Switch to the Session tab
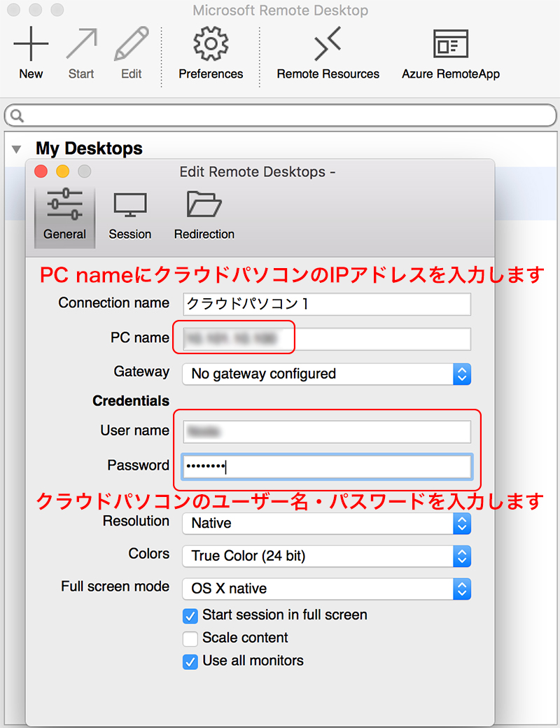 coord(130,217)
